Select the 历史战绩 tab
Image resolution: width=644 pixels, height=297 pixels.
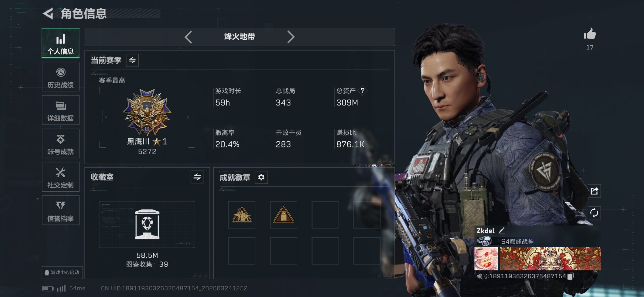point(61,77)
